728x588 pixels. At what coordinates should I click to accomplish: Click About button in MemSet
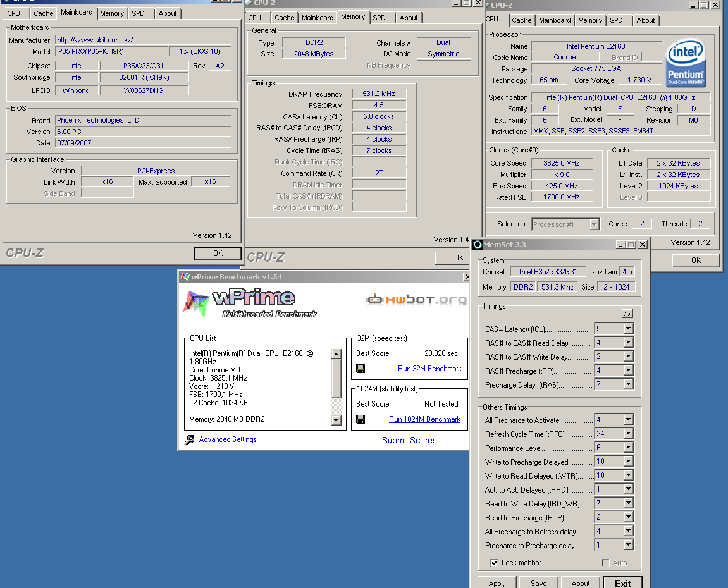coord(581,583)
